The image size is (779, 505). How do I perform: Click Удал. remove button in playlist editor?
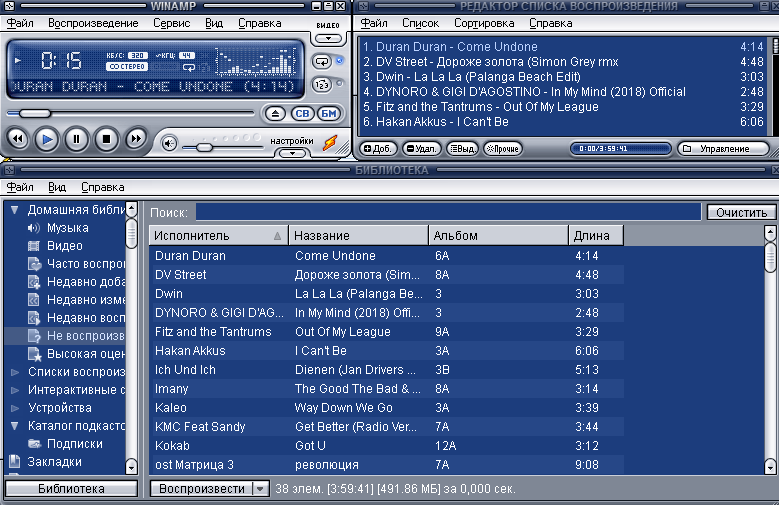[x=422, y=148]
